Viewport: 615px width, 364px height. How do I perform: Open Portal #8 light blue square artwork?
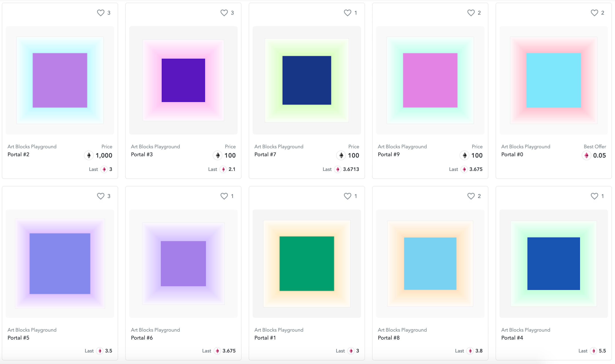pos(430,264)
